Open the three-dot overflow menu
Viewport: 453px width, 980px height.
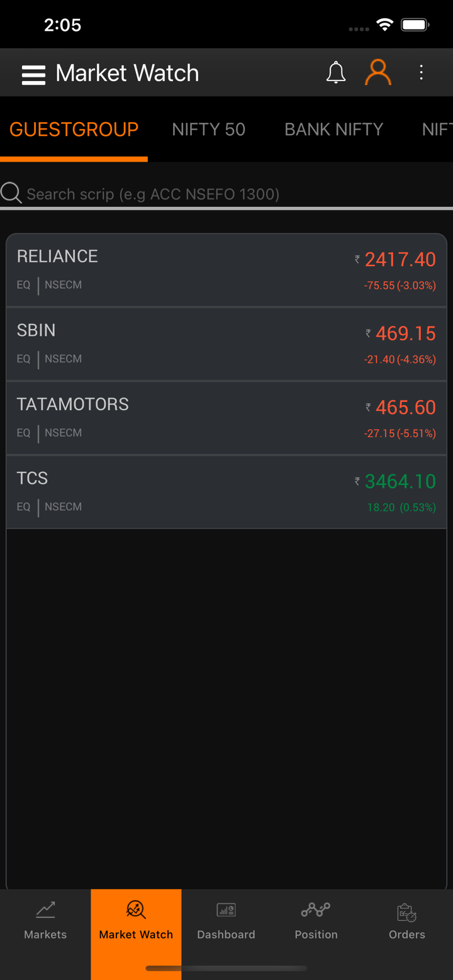pos(421,73)
